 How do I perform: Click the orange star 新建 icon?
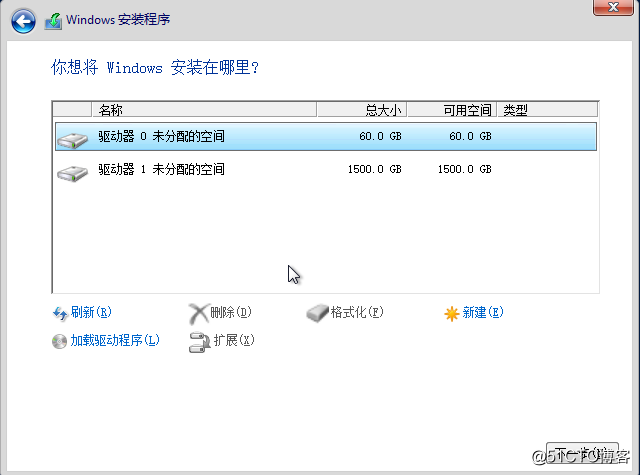452,313
